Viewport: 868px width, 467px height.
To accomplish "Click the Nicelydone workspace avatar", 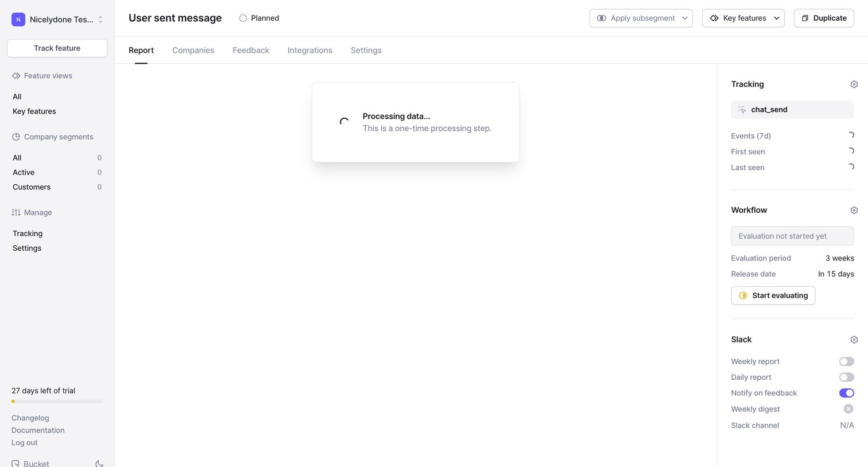I will coord(18,20).
